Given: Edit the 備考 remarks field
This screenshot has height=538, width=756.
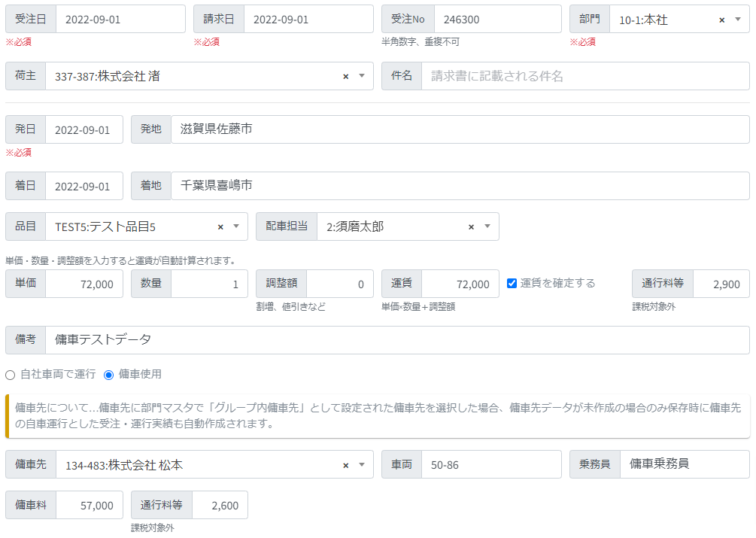Looking at the screenshot, I should tap(396, 340).
